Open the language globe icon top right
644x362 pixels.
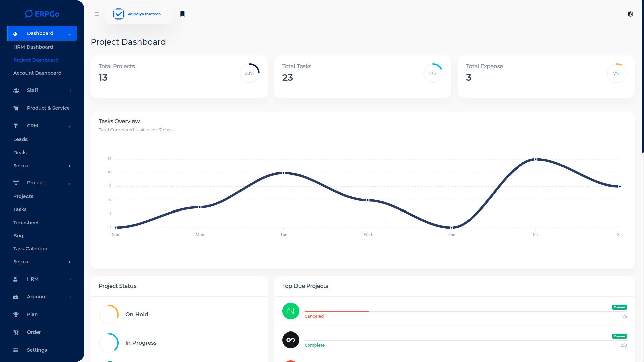click(630, 14)
